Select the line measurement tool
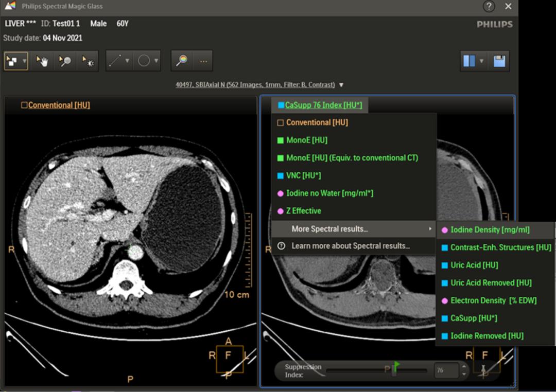 coord(115,61)
